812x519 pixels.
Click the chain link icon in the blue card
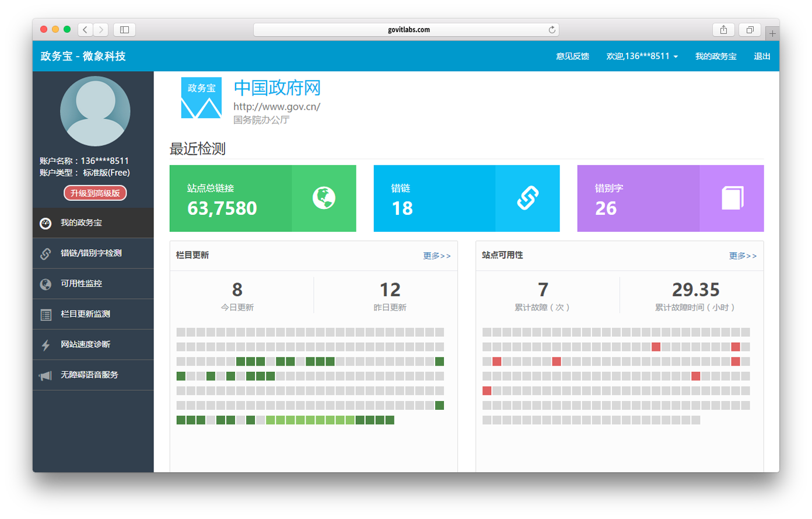coord(527,198)
